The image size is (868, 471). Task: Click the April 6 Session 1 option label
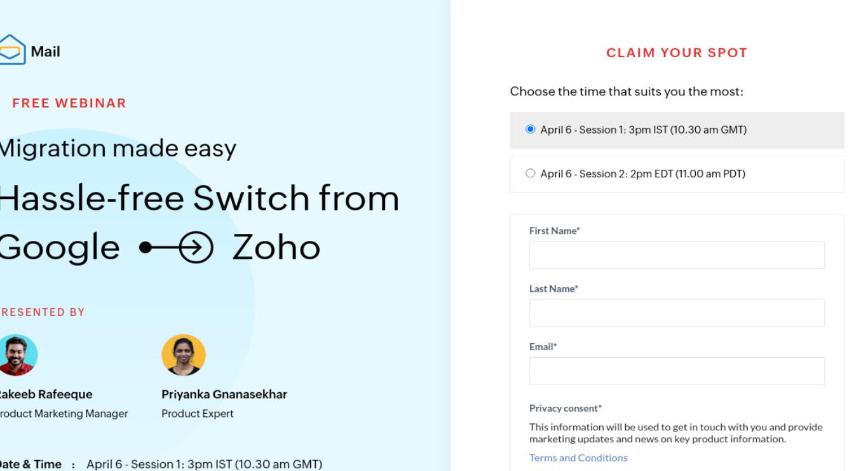643,130
